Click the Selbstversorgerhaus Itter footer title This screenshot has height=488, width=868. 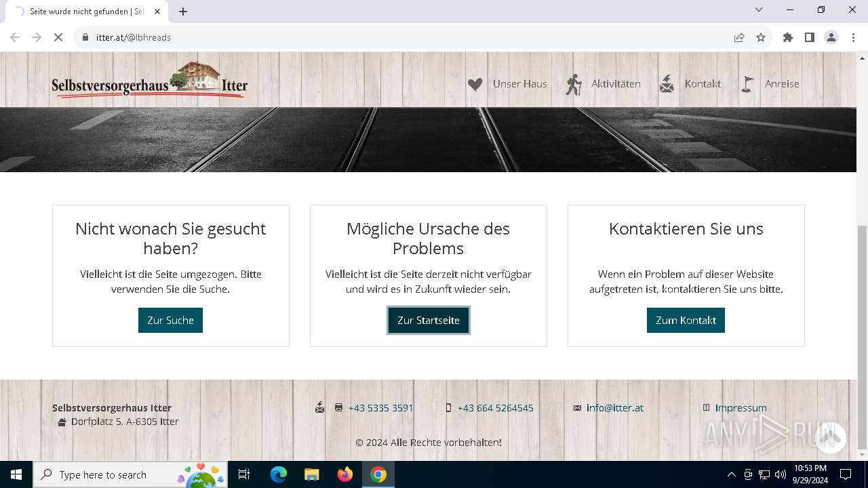coord(112,408)
